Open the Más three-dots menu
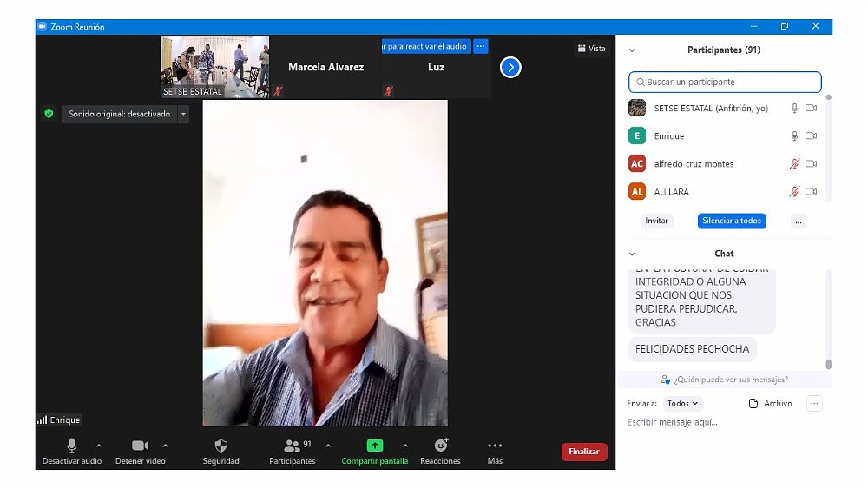This screenshot has height=489, width=868. click(x=495, y=446)
